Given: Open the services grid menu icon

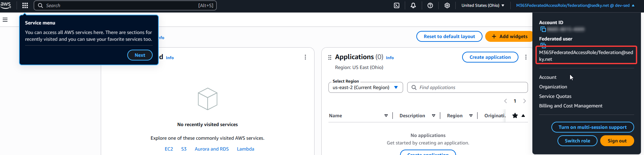Looking at the screenshot, I should [25, 5].
